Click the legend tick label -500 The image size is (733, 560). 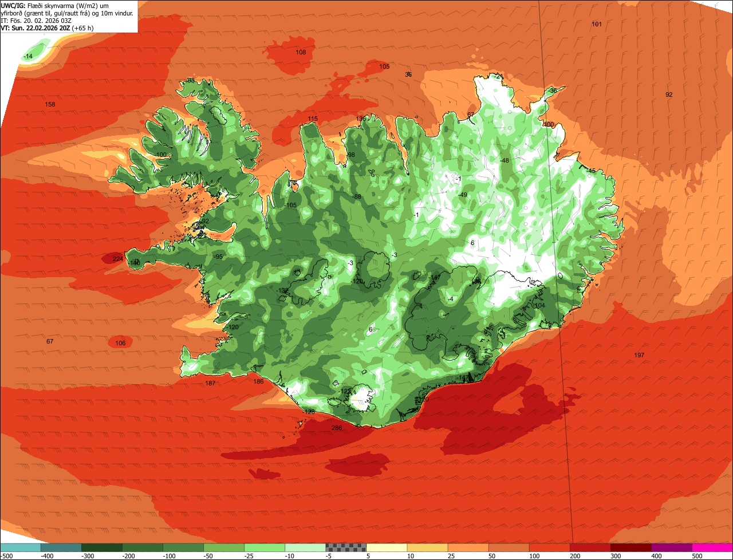tap(7, 555)
